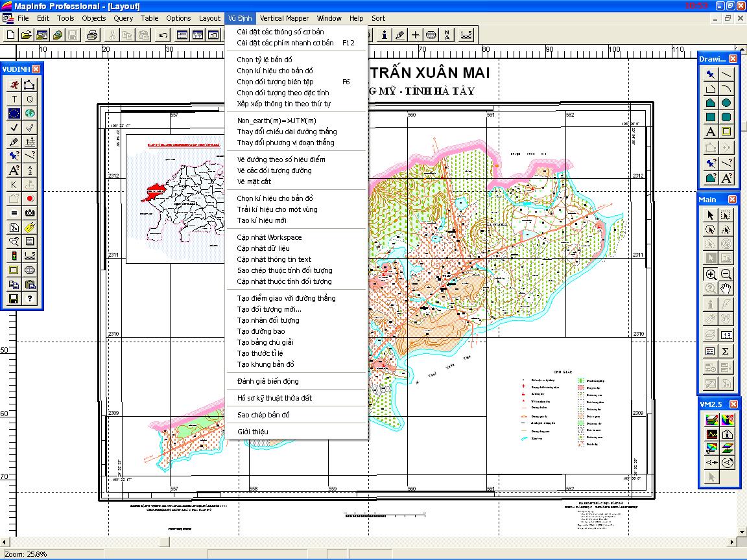Click the Open file folder icon
747x560 pixels.
point(26,35)
